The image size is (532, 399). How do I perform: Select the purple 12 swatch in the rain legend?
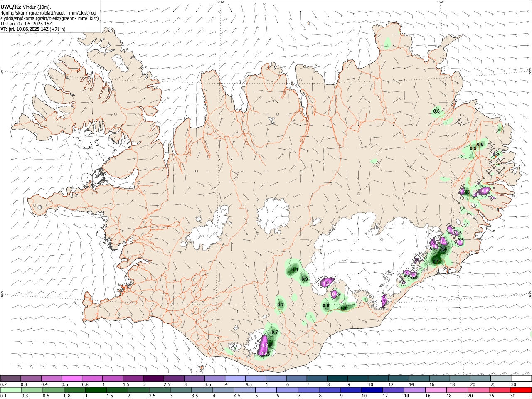pyautogui.click(x=394, y=390)
